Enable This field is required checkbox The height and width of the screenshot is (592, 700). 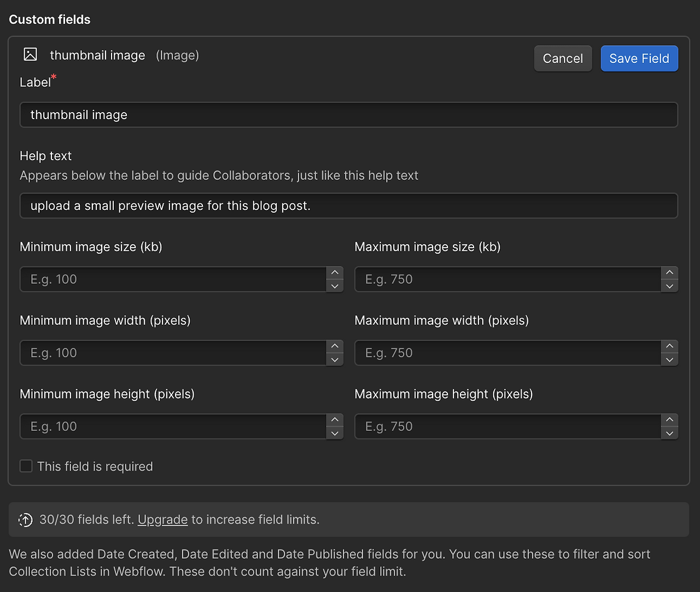click(26, 466)
